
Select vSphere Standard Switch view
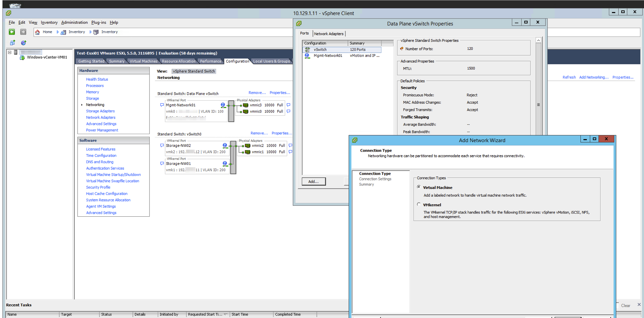pyautogui.click(x=194, y=71)
